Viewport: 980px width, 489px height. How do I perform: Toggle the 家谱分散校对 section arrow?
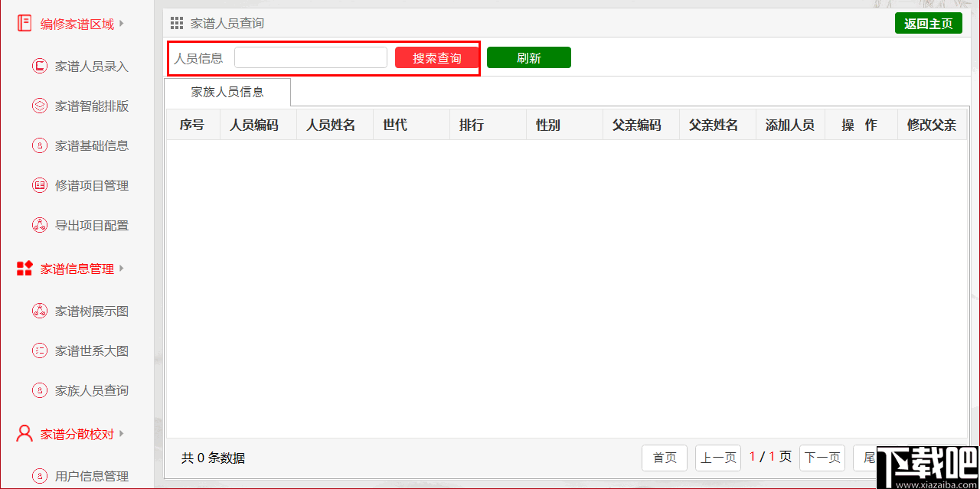point(121,434)
